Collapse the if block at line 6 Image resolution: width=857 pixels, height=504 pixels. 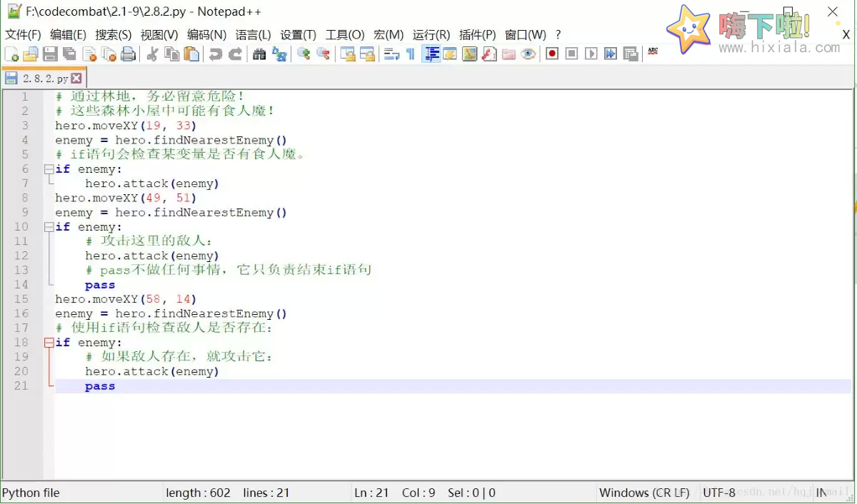[x=48, y=169]
